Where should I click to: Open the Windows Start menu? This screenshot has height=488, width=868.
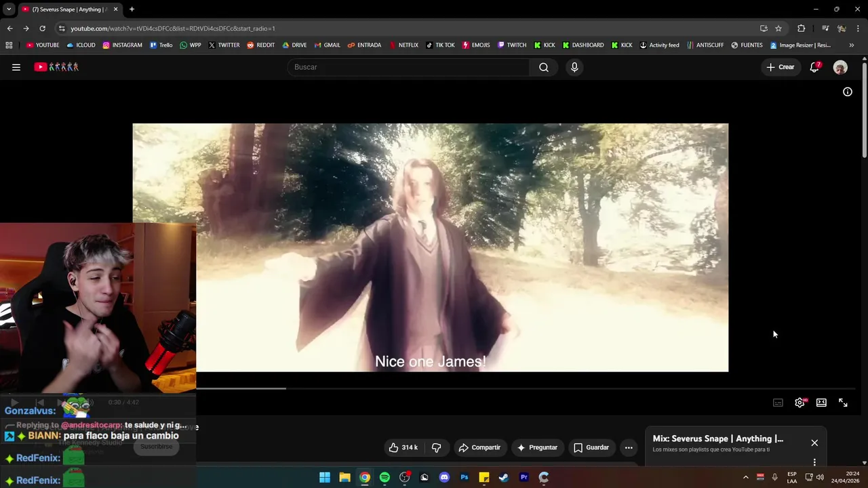pyautogui.click(x=325, y=477)
